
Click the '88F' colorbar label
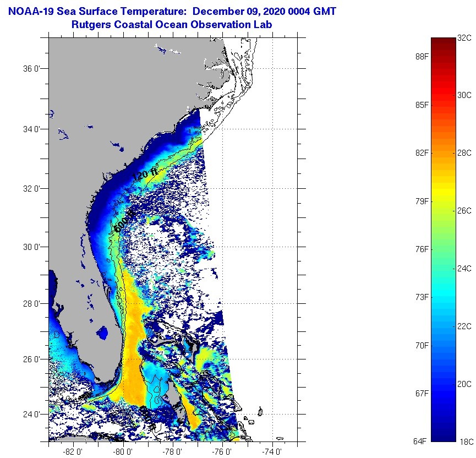[x=422, y=57]
